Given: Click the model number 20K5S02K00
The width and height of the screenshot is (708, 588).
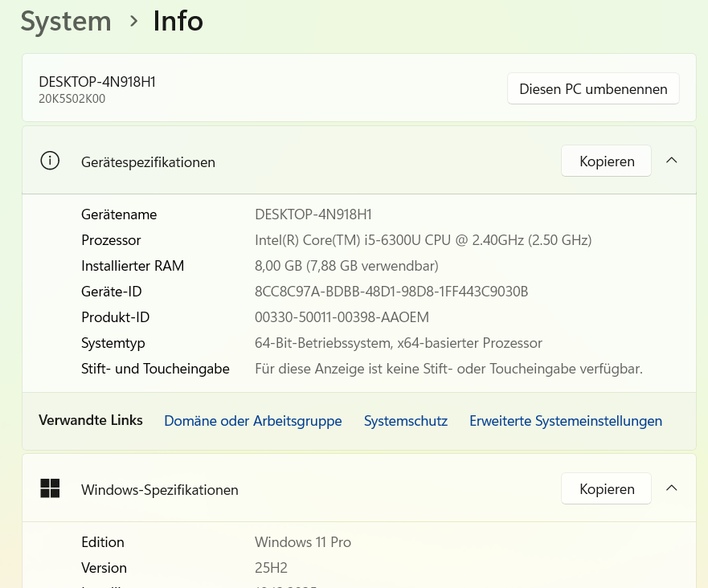Looking at the screenshot, I should (x=72, y=99).
